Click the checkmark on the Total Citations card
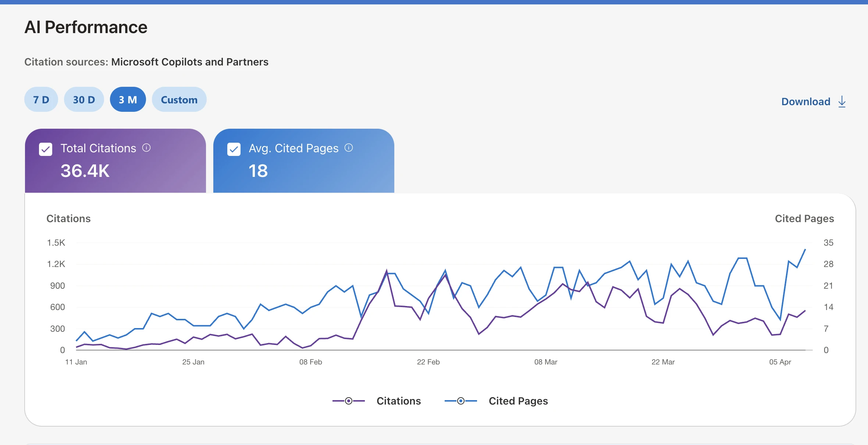The height and width of the screenshot is (445, 868). click(45, 149)
